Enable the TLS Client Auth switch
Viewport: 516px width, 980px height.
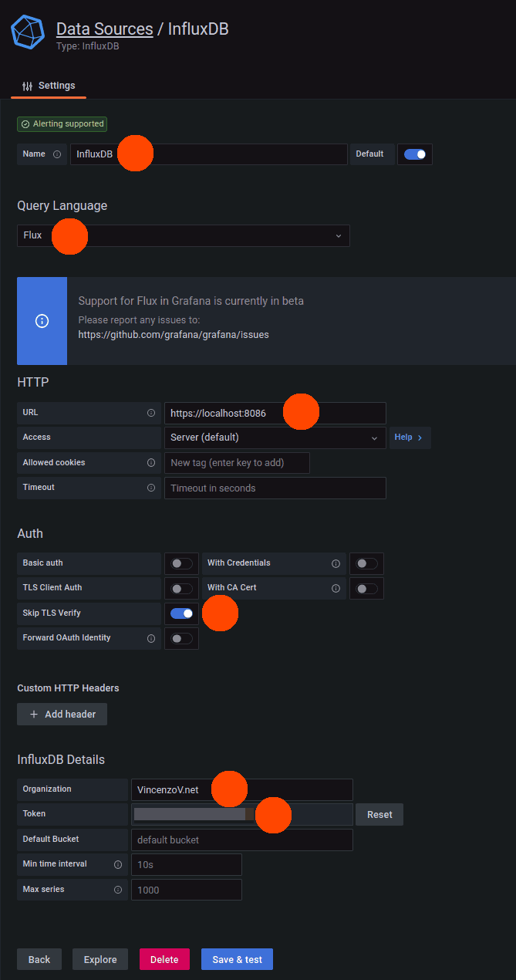182,588
